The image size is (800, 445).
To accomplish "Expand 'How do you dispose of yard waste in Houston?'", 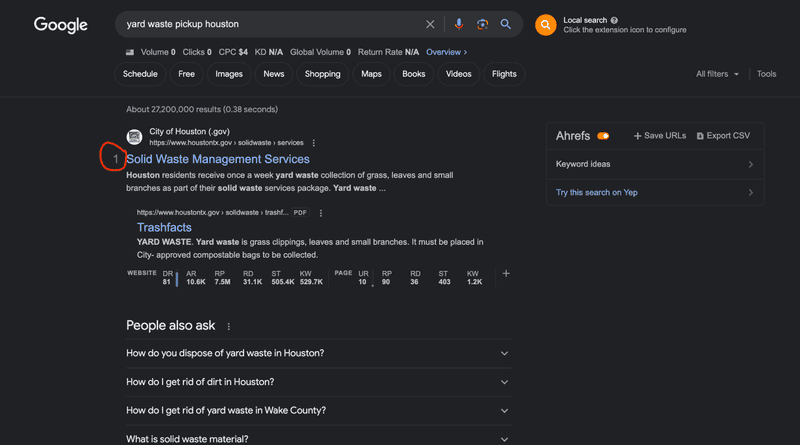I will pos(318,353).
